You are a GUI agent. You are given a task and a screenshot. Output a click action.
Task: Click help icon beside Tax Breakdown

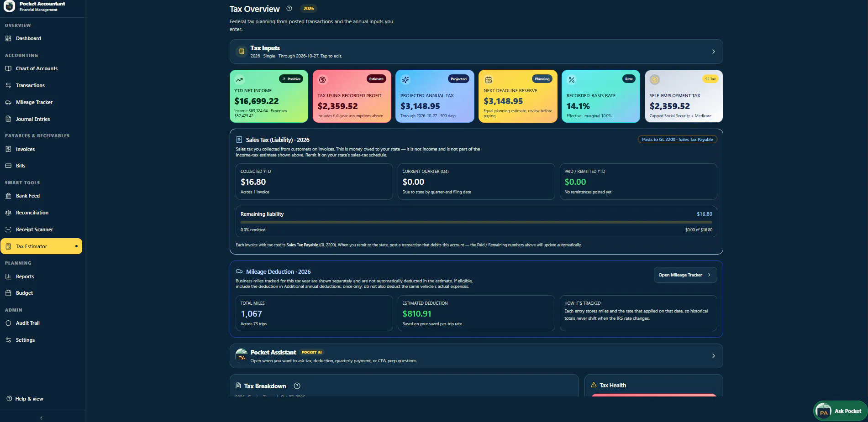click(297, 386)
